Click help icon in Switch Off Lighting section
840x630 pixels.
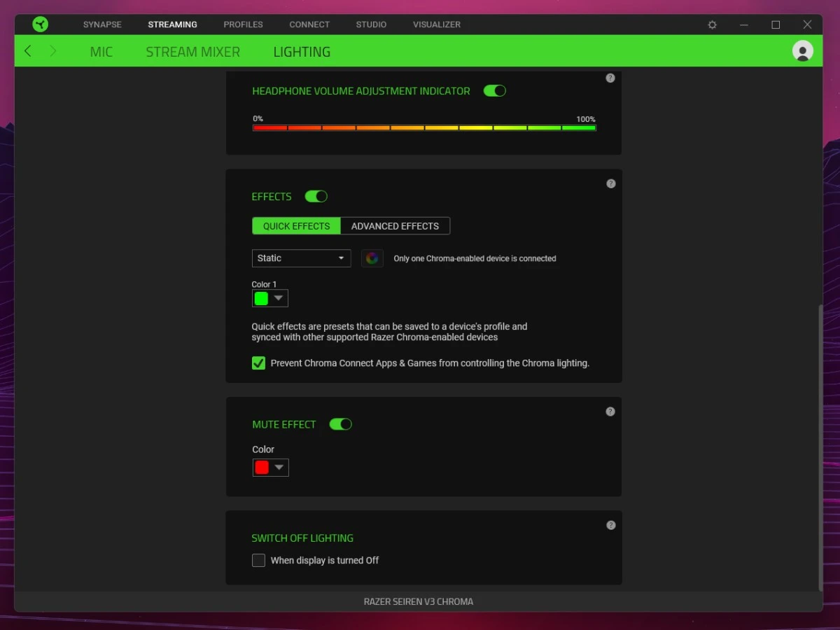tap(610, 525)
